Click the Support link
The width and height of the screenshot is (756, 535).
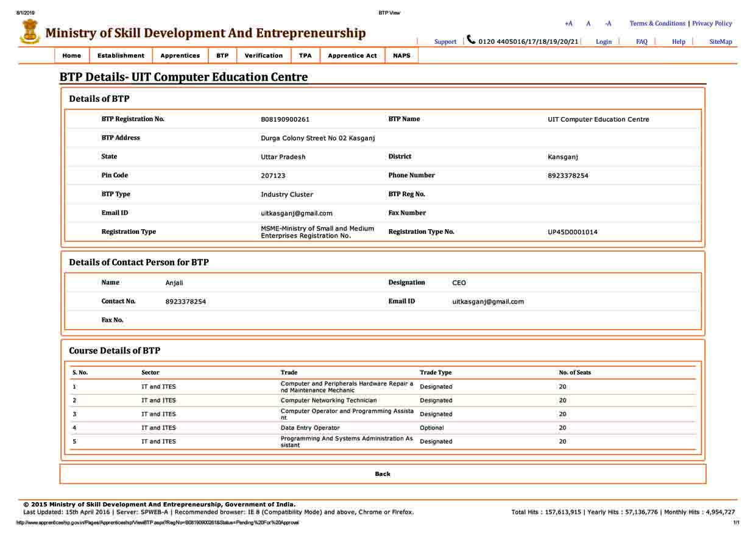[445, 42]
